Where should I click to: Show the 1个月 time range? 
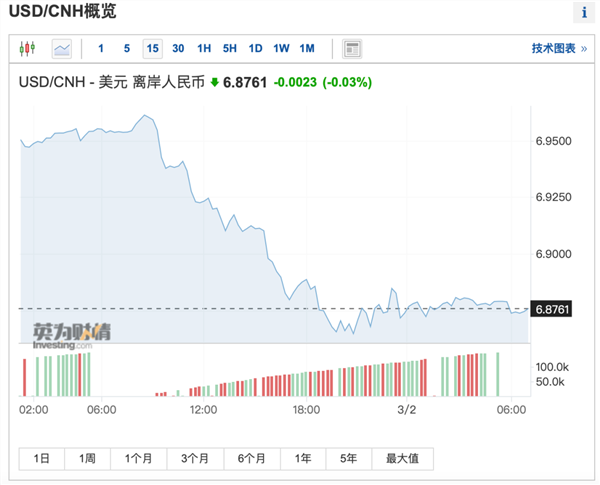[138, 458]
